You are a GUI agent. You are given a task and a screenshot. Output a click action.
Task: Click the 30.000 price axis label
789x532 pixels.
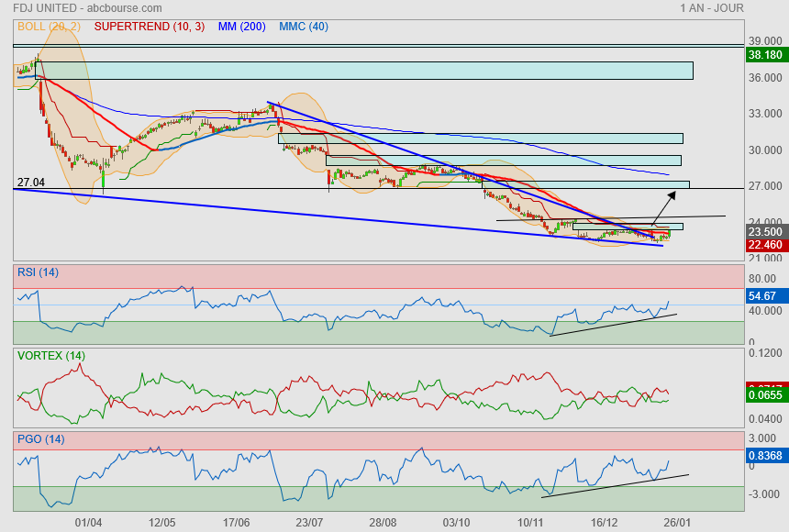[765, 150]
